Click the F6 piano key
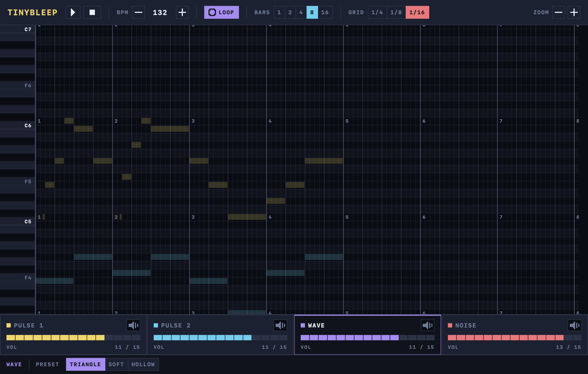 [x=18, y=85]
